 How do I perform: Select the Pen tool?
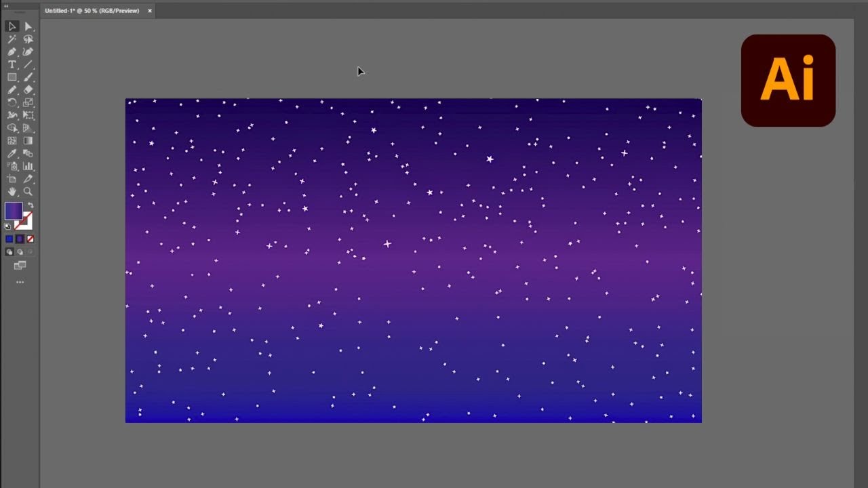12,52
